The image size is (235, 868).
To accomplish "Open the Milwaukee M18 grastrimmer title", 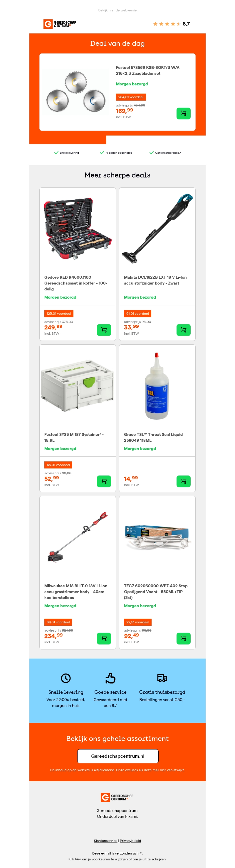I will 76,592.
